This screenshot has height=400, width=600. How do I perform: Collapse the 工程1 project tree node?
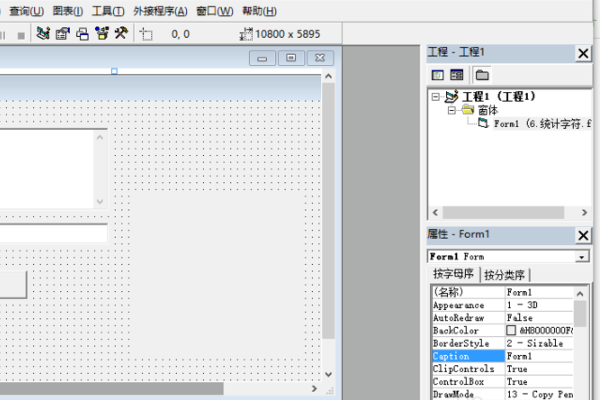436,97
